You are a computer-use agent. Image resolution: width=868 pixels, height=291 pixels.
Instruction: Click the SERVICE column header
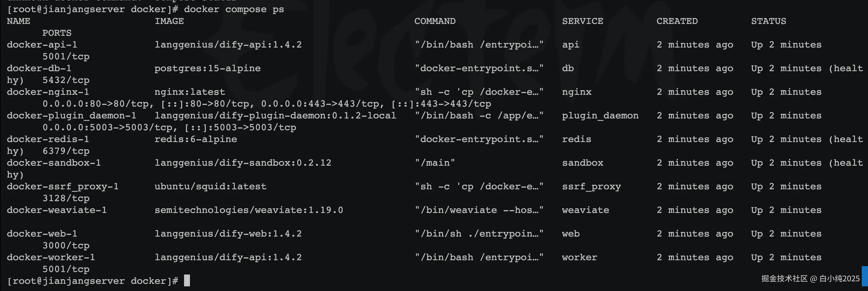(x=583, y=21)
